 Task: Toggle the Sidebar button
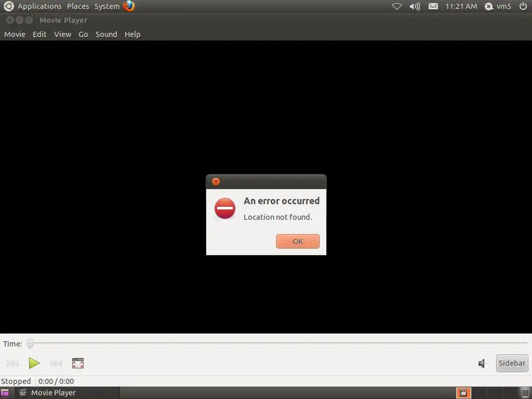pos(512,363)
